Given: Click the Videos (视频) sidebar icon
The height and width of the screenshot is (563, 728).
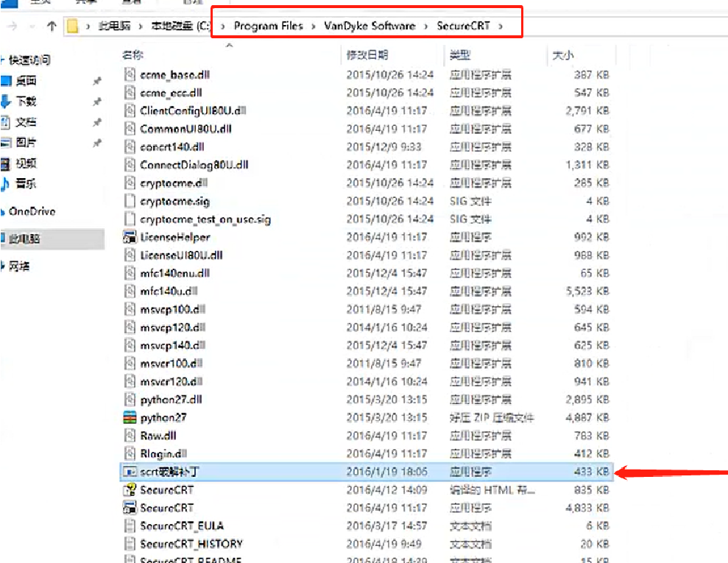Looking at the screenshot, I should (x=6, y=163).
